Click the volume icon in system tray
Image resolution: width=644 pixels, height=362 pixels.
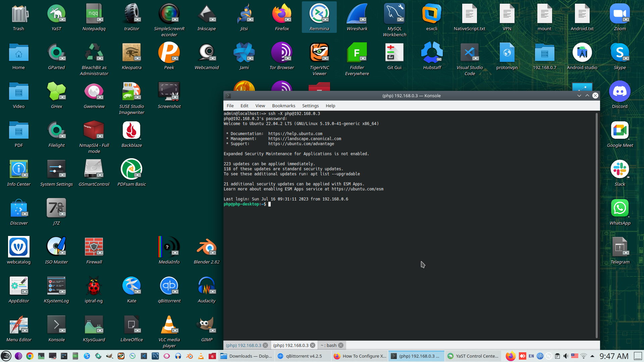tap(566, 356)
